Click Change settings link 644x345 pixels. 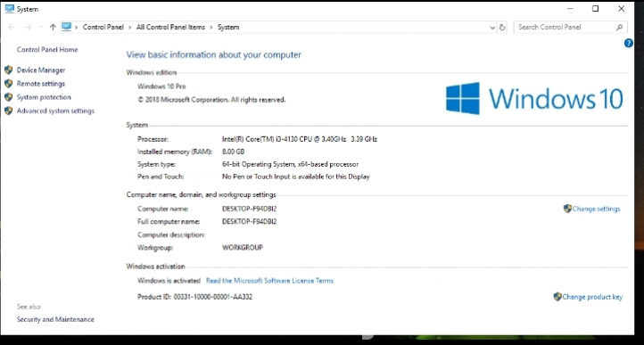[597, 209]
